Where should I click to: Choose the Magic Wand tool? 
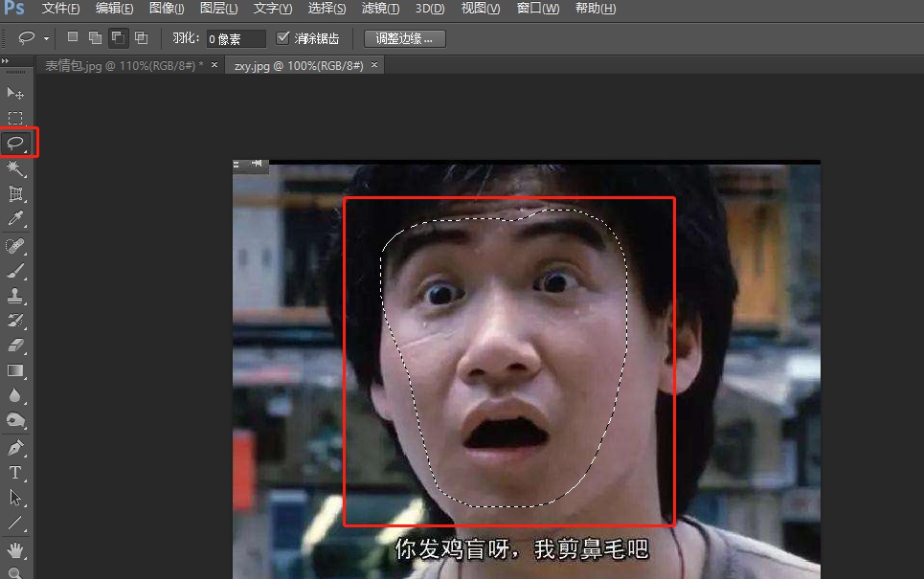click(15, 168)
